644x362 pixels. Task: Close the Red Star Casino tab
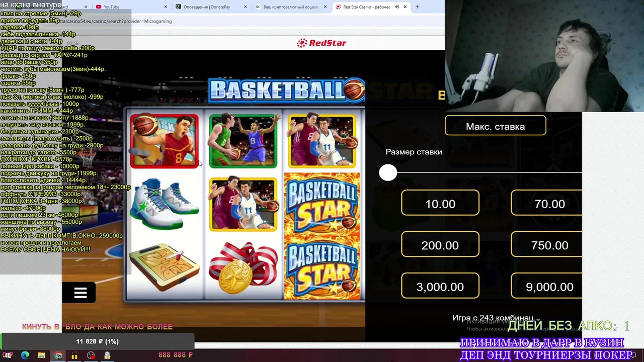pos(405,7)
